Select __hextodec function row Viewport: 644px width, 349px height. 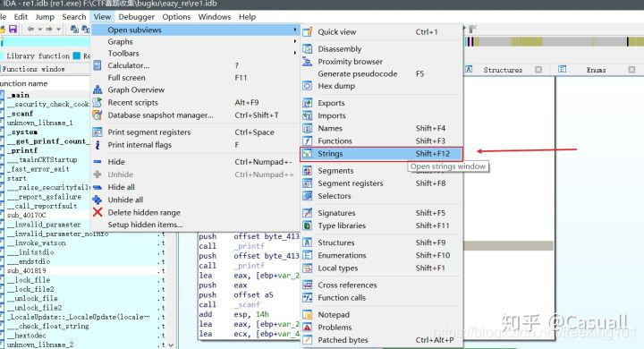(x=26, y=336)
